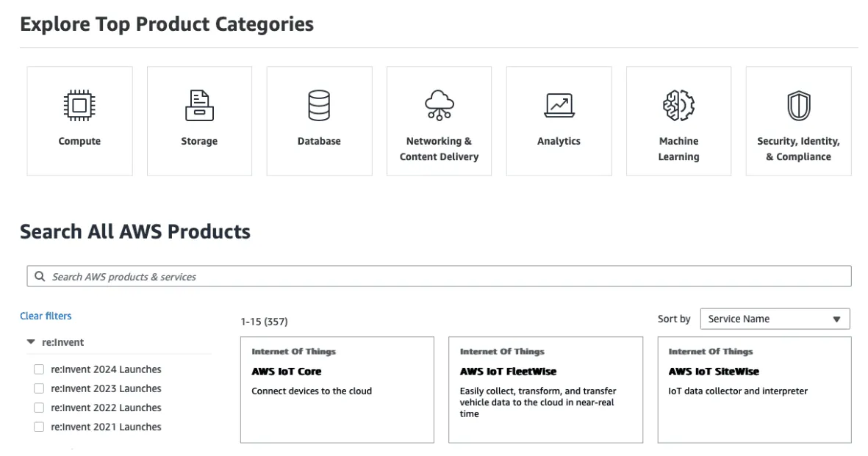Collapse the re:Invent filter section
Viewport: 868px width, 456px height.
point(31,342)
